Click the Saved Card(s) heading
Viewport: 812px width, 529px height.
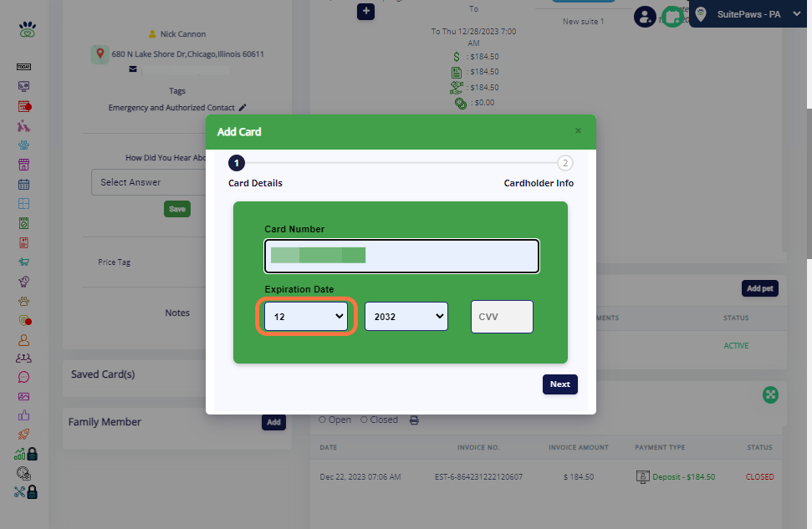[x=103, y=374]
